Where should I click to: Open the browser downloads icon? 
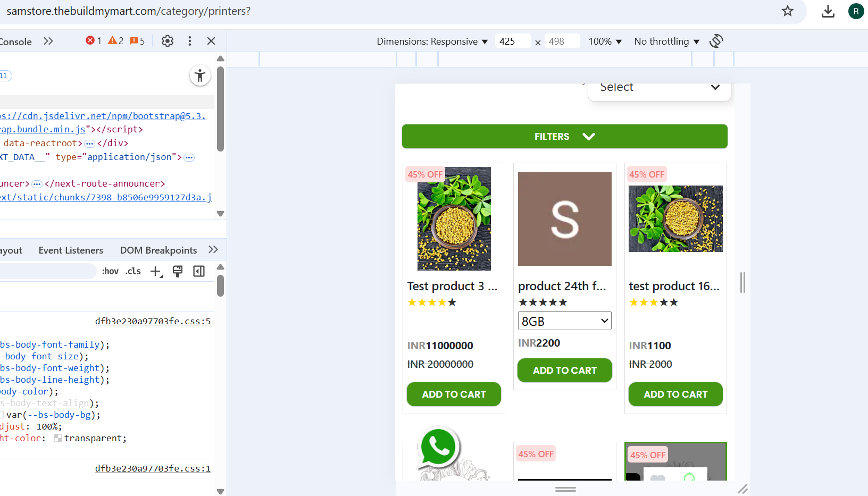(828, 11)
